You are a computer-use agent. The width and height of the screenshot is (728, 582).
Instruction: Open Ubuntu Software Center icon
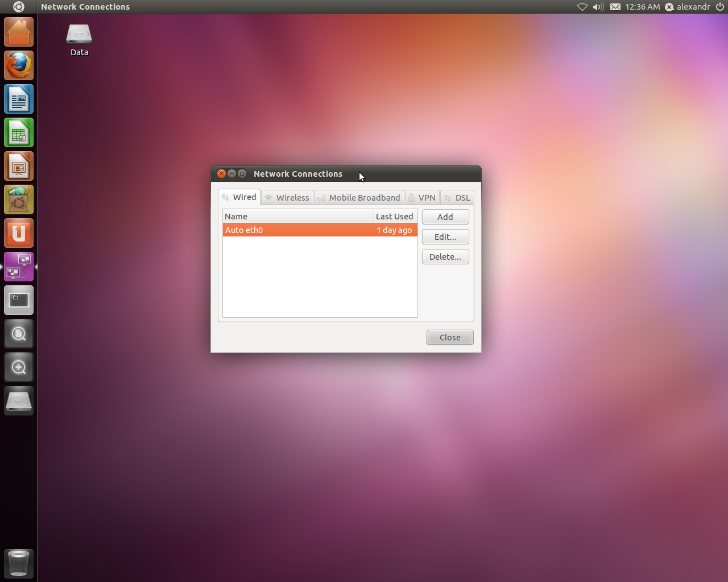(19, 200)
